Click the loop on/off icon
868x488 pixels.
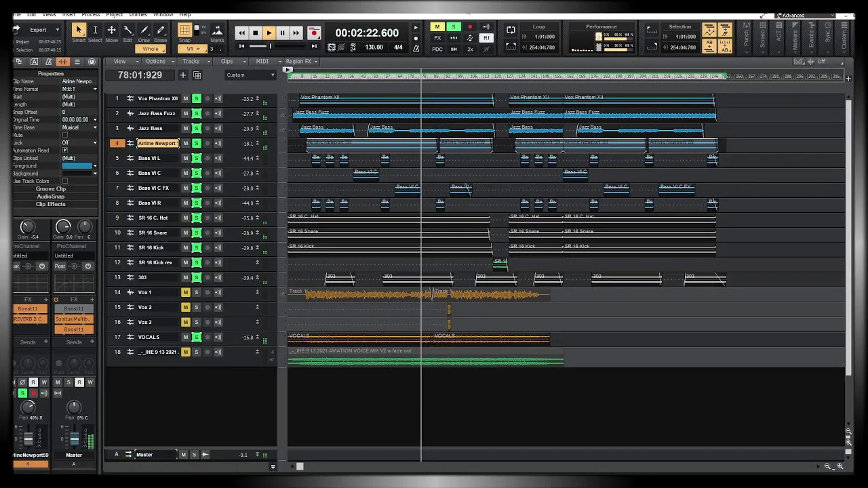tap(511, 30)
